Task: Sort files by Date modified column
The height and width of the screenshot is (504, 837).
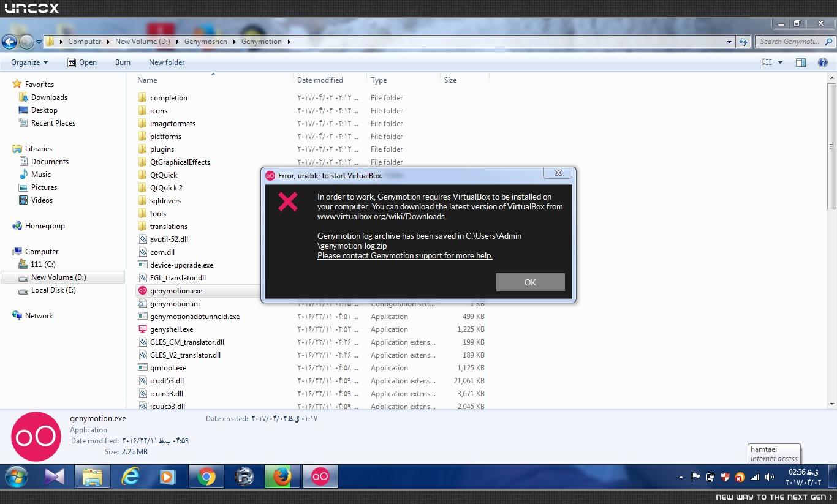Action: pyautogui.click(x=320, y=80)
